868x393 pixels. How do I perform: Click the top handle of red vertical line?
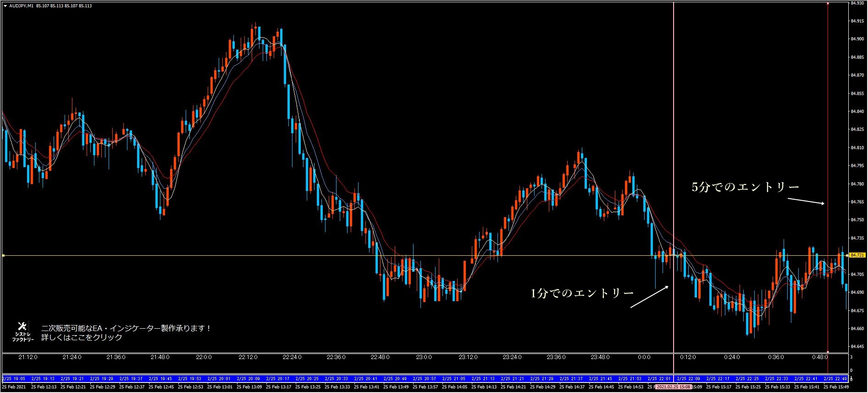tap(828, 3)
